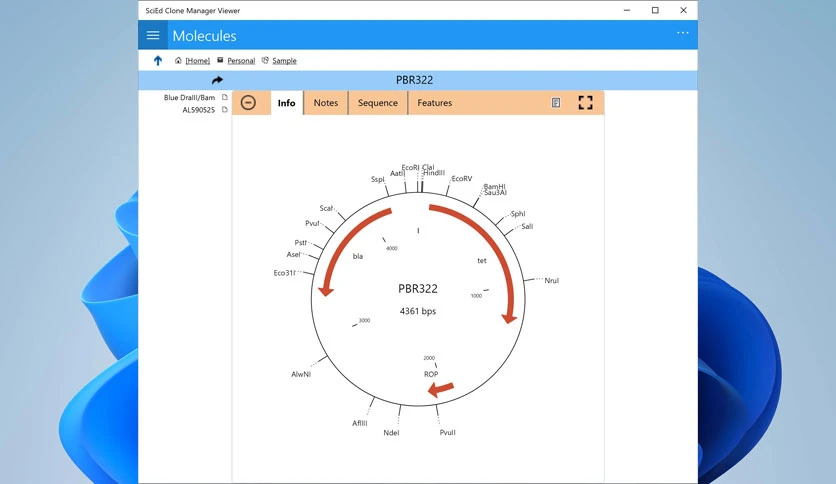Viewport: 836px width, 484px height.
Task: Click the NruI restriction site label
Action: pos(551,280)
